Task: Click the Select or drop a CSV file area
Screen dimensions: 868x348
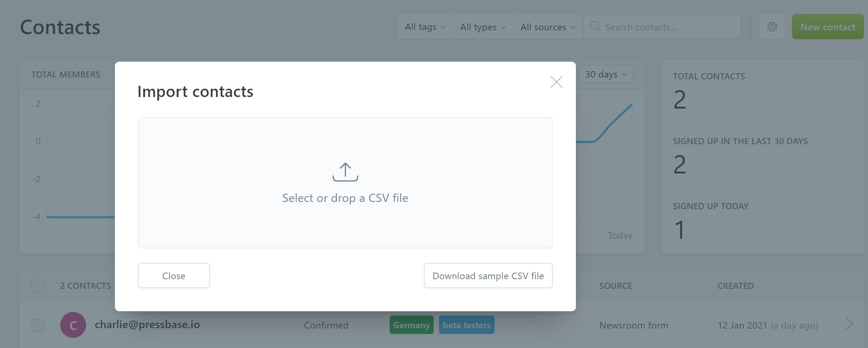Action: point(345,183)
